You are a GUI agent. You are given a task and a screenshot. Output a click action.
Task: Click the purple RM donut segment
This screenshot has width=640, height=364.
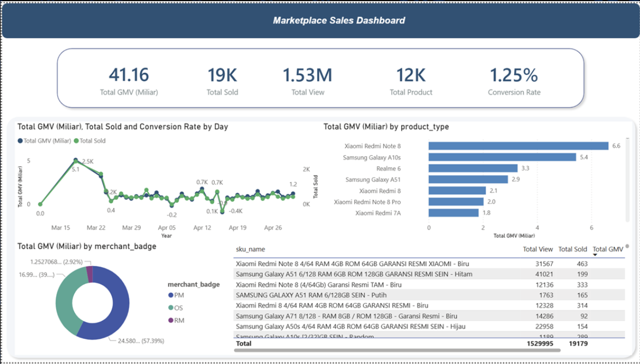(x=89, y=274)
